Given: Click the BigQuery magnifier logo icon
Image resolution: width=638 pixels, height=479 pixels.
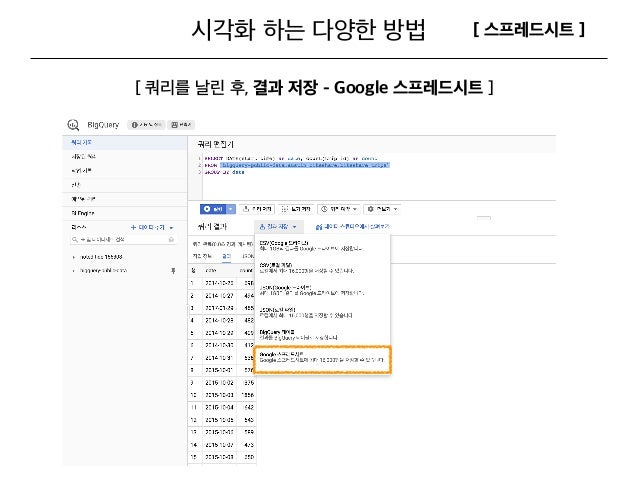Looking at the screenshot, I should [73, 125].
